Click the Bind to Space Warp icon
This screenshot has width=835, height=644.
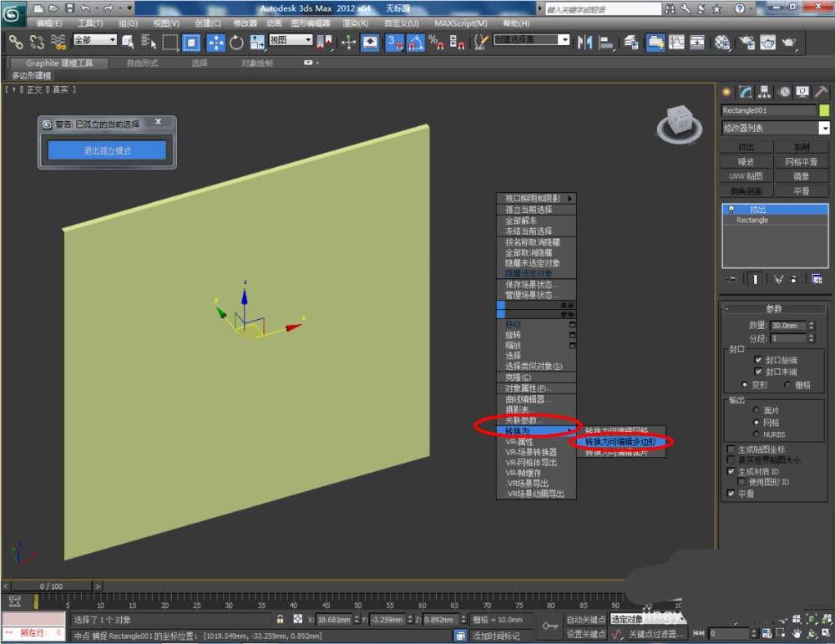click(58, 42)
